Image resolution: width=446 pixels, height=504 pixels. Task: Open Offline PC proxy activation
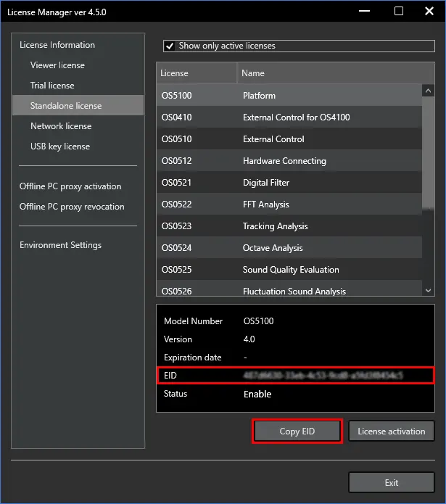tap(70, 186)
